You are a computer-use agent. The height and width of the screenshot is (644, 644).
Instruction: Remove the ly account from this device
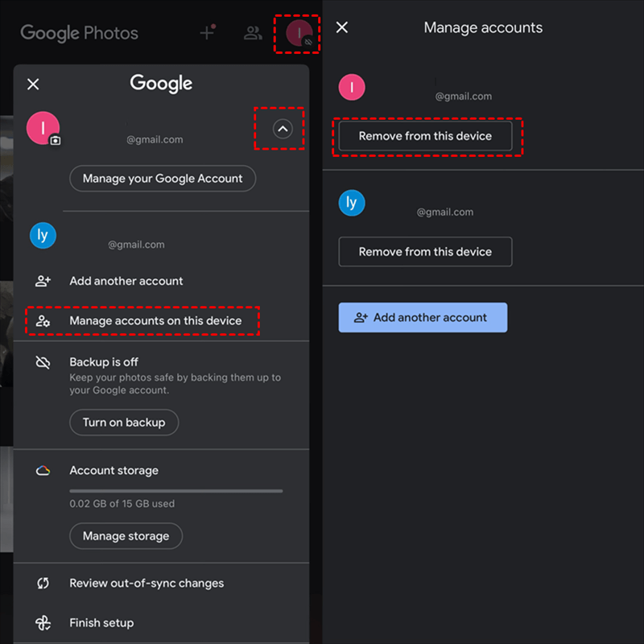[x=425, y=252]
